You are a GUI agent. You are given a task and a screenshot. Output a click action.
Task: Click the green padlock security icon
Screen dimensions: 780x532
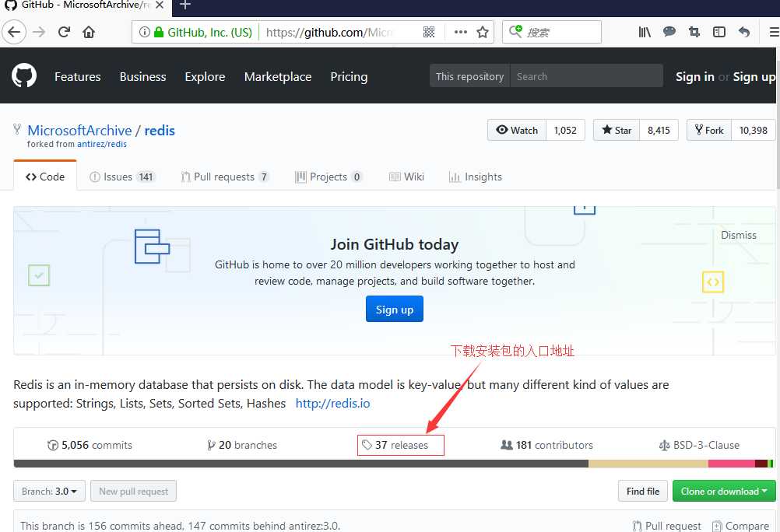159,33
